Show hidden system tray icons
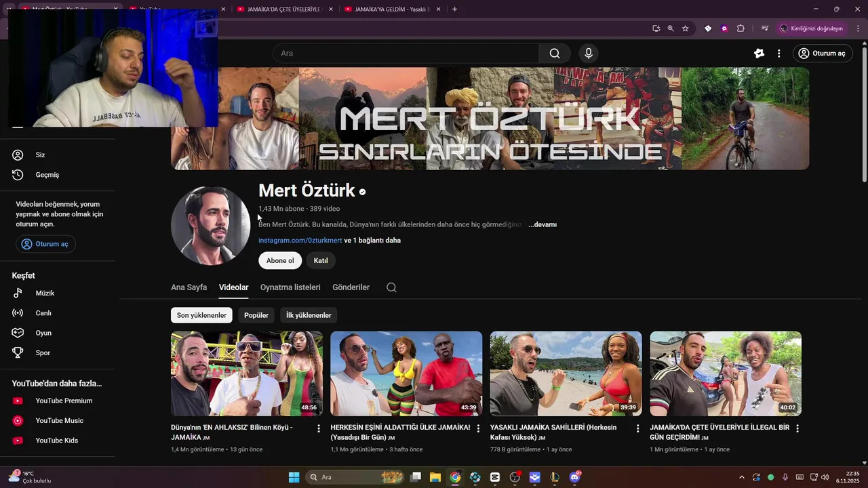 click(x=741, y=477)
